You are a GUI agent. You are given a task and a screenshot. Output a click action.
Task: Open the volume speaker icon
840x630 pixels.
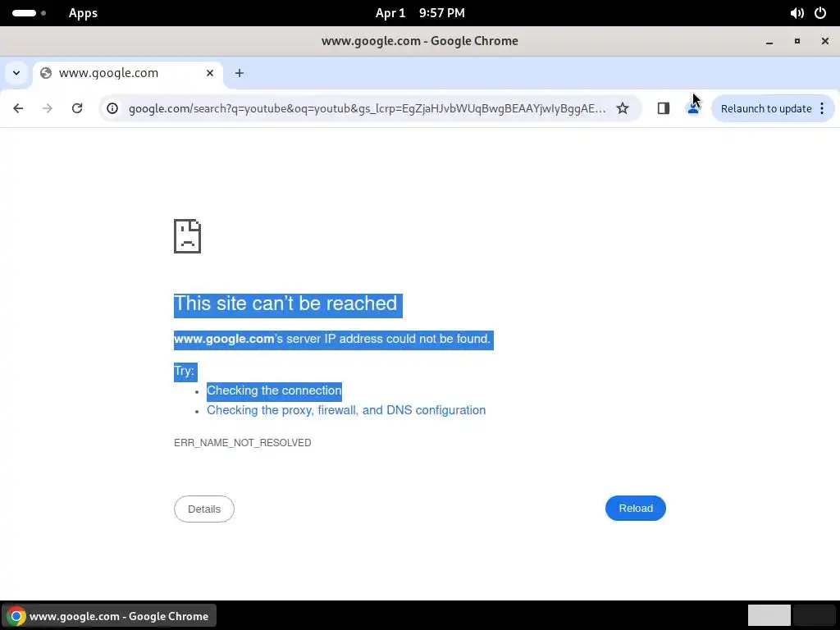pyautogui.click(x=797, y=13)
